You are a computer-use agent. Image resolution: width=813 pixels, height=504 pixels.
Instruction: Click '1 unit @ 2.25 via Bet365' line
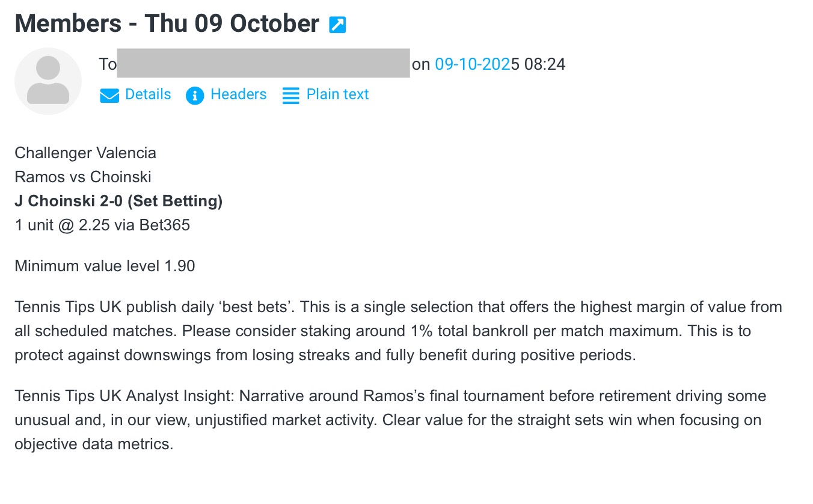pos(102,225)
